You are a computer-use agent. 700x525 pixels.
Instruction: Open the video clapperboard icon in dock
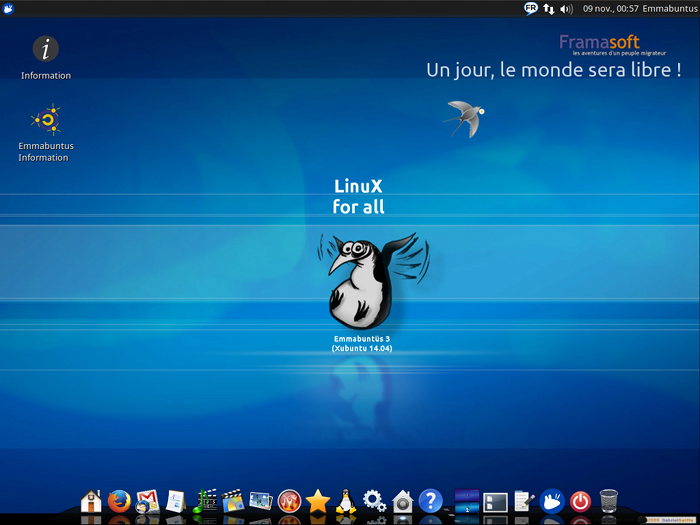click(x=233, y=501)
